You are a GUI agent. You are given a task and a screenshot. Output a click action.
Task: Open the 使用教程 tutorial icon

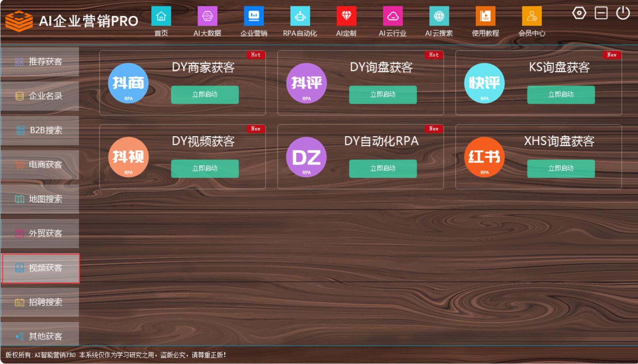(485, 16)
